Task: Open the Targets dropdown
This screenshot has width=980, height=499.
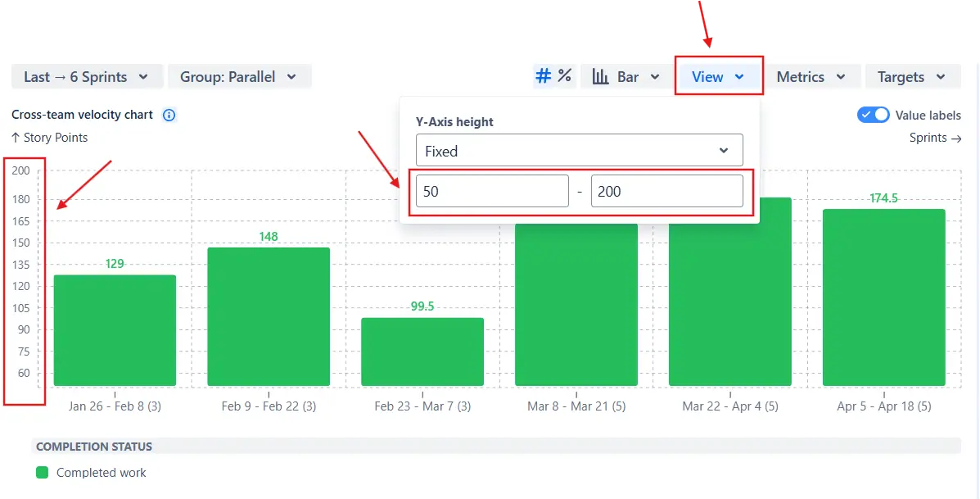Action: 912,75
